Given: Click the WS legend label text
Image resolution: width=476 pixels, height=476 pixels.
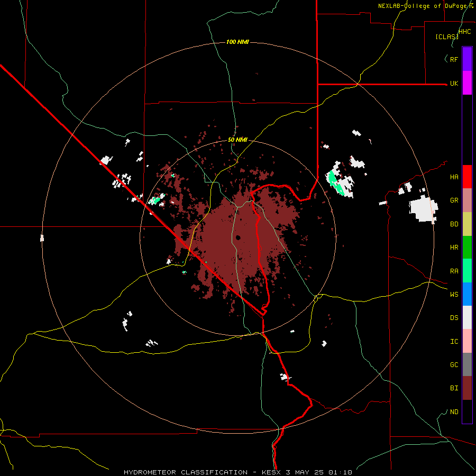Looking at the screenshot, I should coord(454,294).
